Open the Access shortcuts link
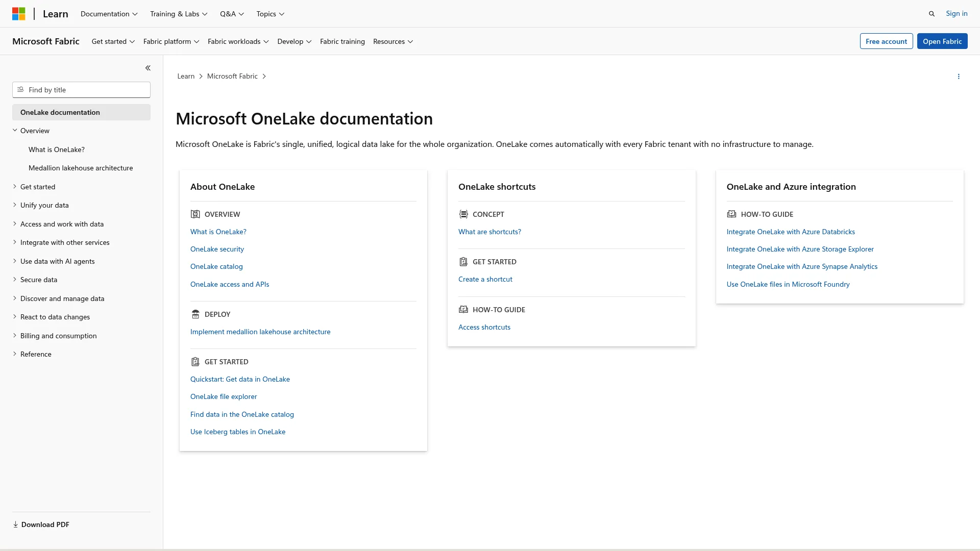 [x=484, y=327]
